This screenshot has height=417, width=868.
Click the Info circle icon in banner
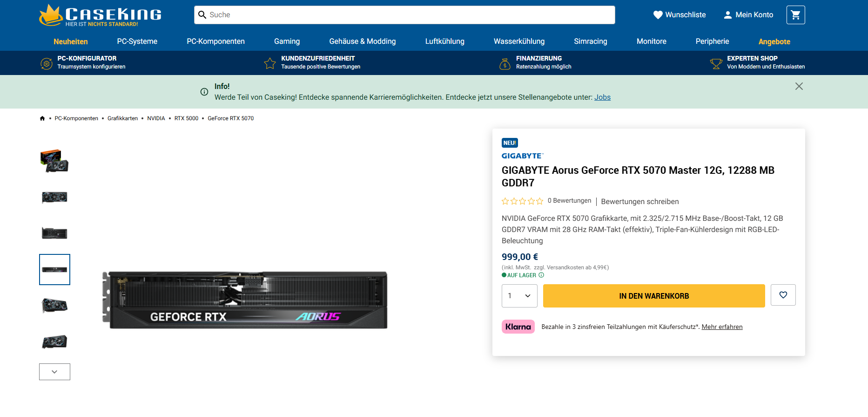tap(204, 92)
